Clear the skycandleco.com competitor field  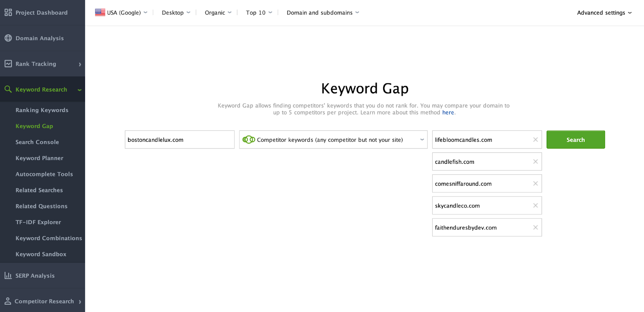(535, 205)
